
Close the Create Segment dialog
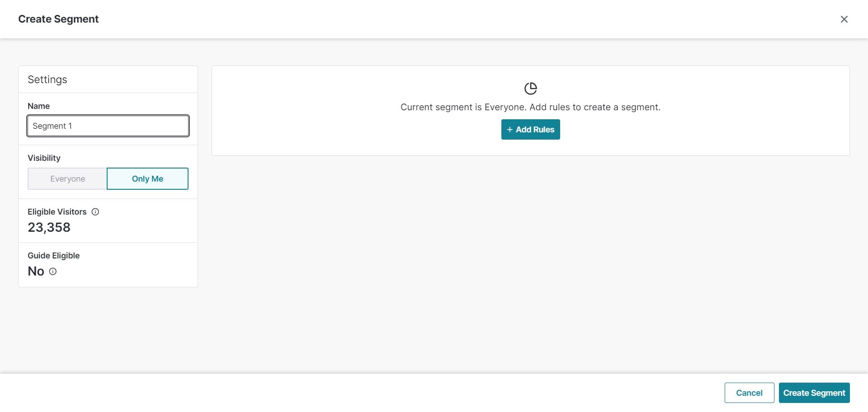pos(844,19)
